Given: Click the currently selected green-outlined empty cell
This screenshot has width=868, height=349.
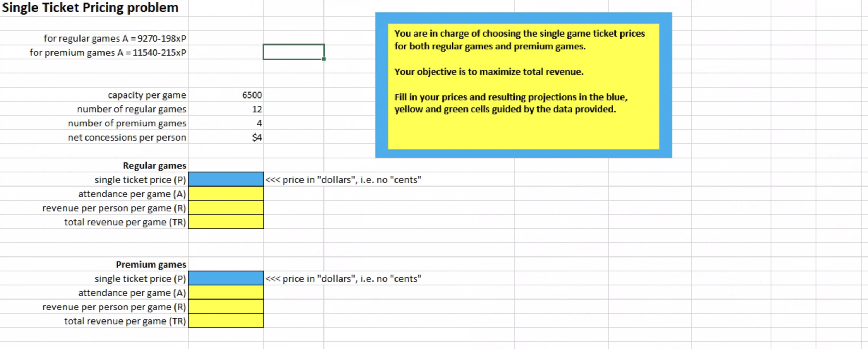Looking at the screenshot, I should pos(293,52).
